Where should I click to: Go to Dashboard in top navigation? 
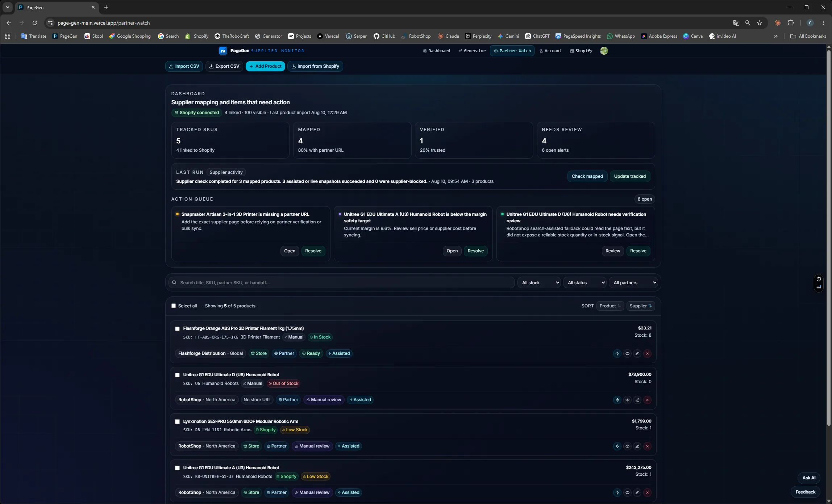tap(436, 51)
